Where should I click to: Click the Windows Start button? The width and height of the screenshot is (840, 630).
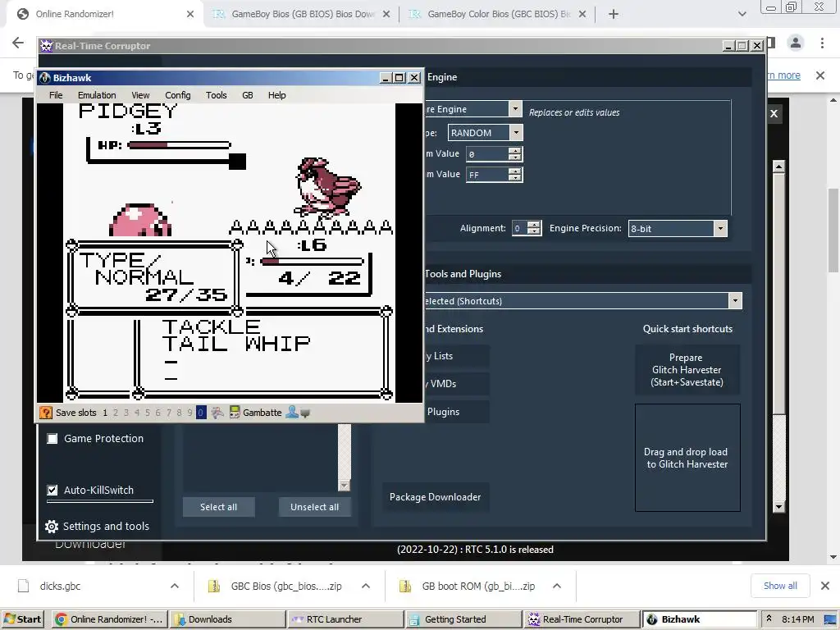coord(23,619)
